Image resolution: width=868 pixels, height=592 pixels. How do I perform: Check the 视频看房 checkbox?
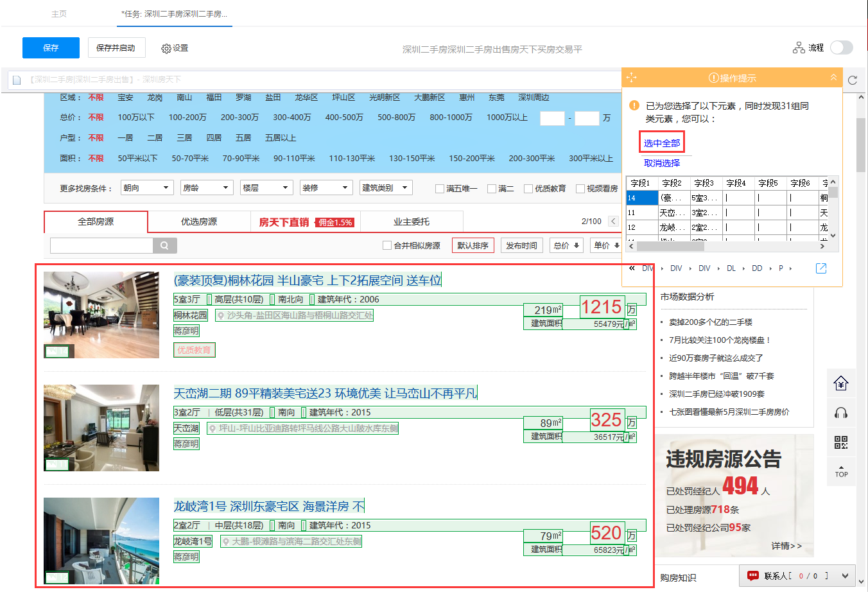click(x=580, y=189)
